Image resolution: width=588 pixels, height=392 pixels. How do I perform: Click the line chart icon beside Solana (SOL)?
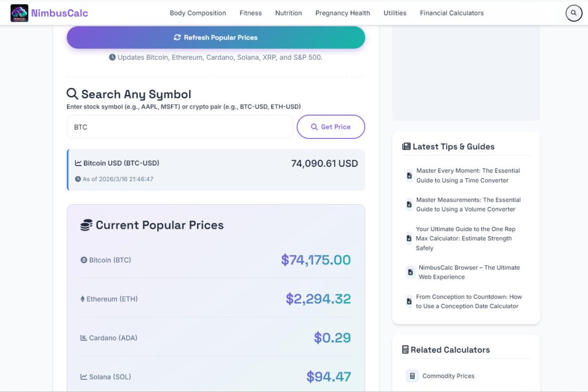pos(84,376)
